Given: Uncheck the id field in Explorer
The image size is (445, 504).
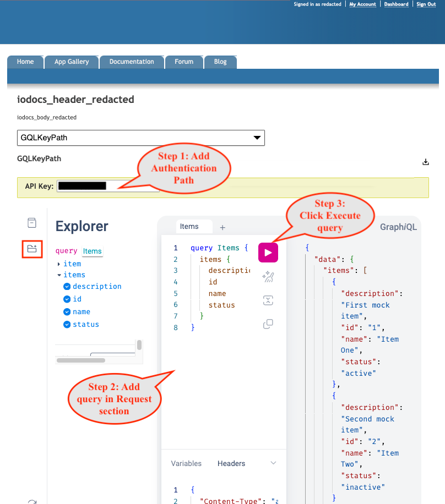Looking at the screenshot, I should point(67,299).
